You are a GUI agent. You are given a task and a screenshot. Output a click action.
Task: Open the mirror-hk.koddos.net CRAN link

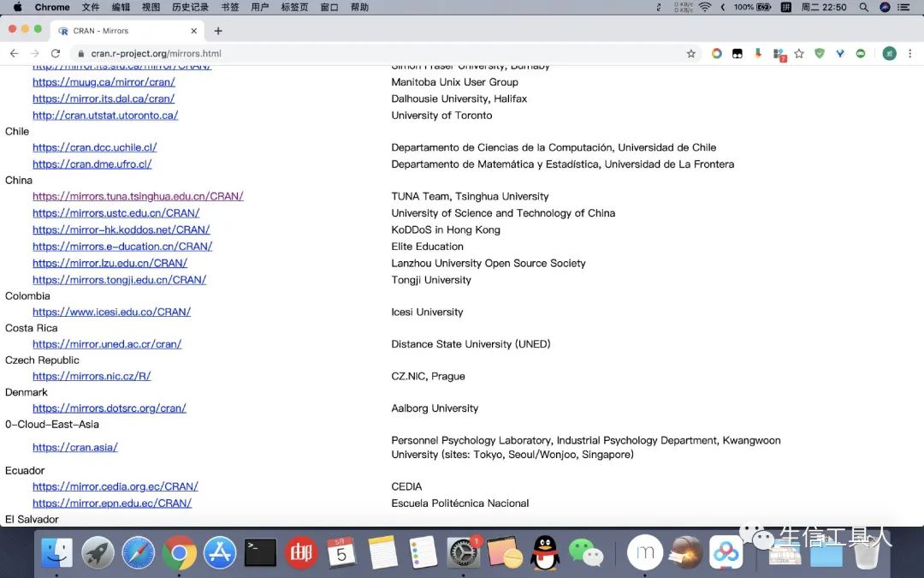pyautogui.click(x=121, y=230)
